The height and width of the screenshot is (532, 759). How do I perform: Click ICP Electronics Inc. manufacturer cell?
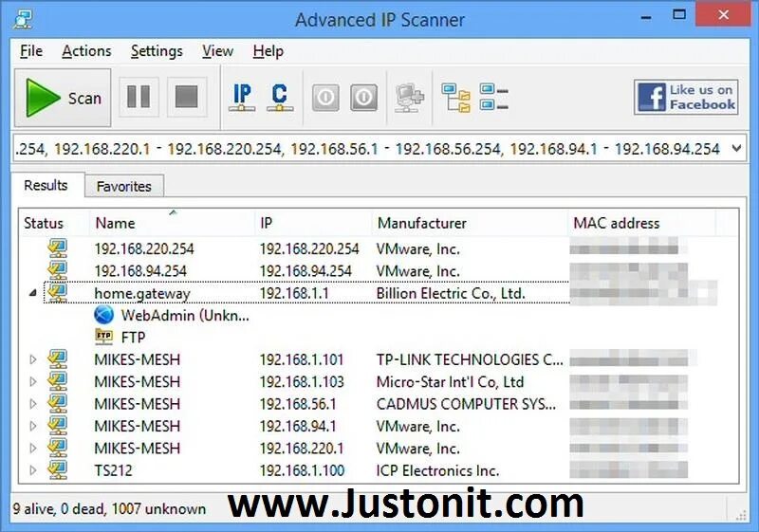click(437, 470)
